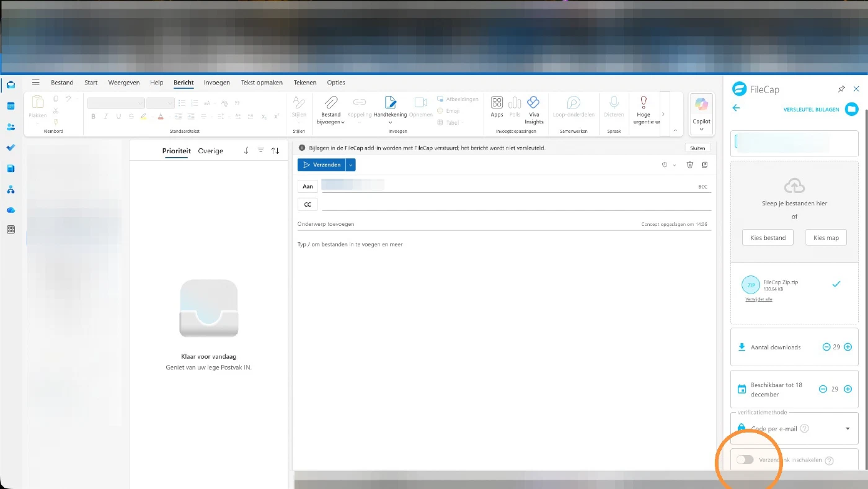Open the Calendar icon in the left sidebar

coord(11,106)
